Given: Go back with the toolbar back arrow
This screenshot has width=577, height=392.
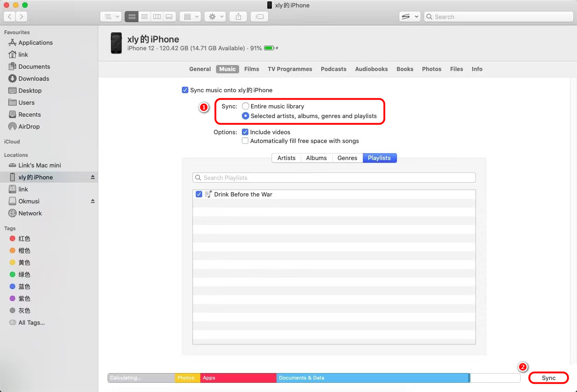Looking at the screenshot, I should pyautogui.click(x=10, y=17).
